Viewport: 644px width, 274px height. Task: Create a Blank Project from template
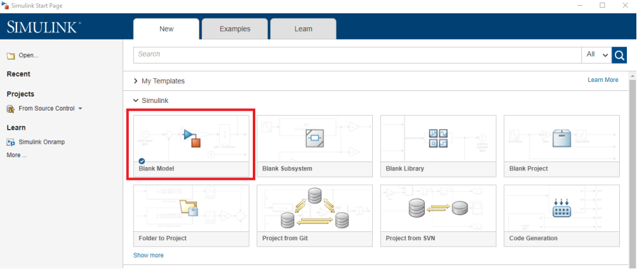(561, 146)
